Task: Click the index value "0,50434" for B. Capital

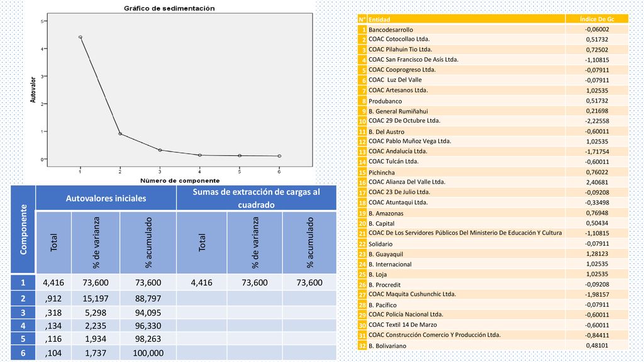Action: coord(597,223)
